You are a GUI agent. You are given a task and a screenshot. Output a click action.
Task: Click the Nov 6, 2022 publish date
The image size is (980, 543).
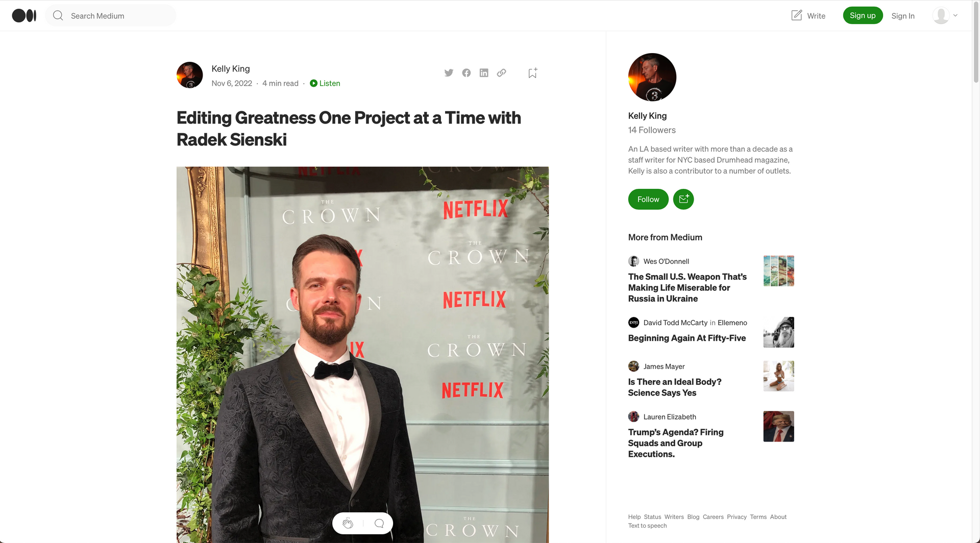[232, 83]
